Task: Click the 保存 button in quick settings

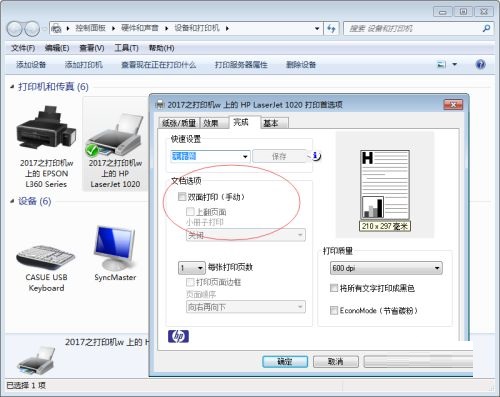Action: pos(279,156)
